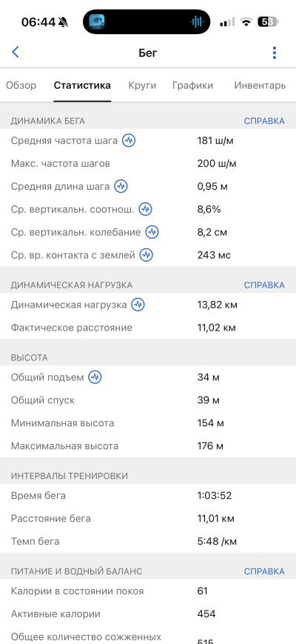This screenshot has height=644, width=296.
Task: Tap the Темп бега row
Action: (x=148, y=541)
